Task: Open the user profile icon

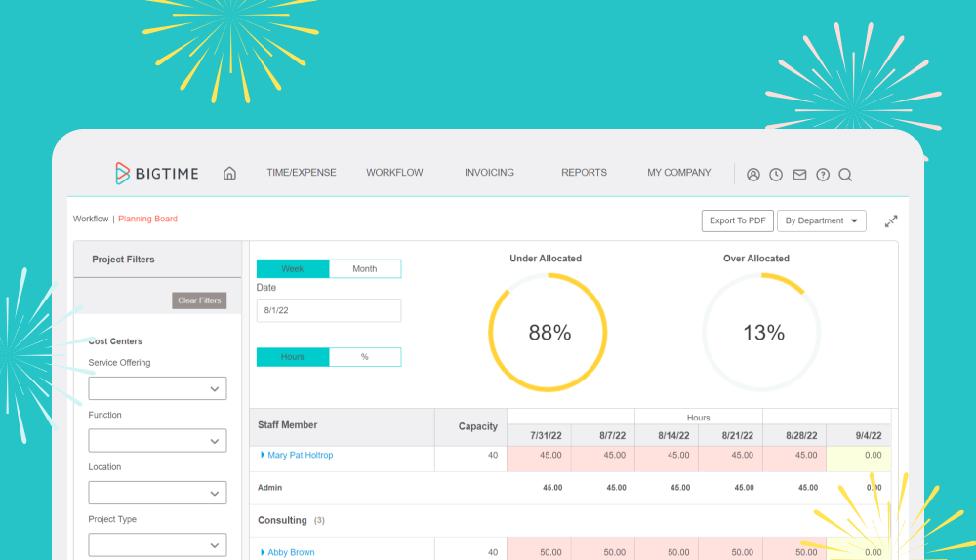Action: pyautogui.click(x=753, y=175)
